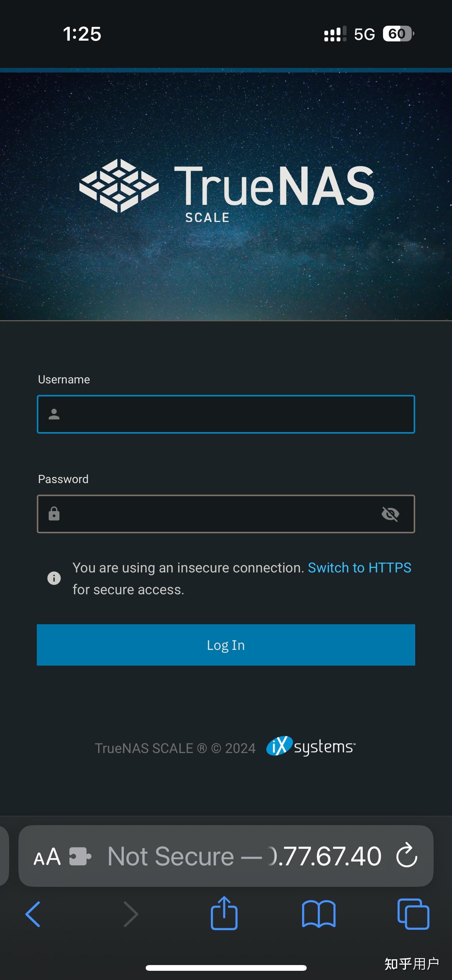Click the lock icon in password field

[x=54, y=514]
